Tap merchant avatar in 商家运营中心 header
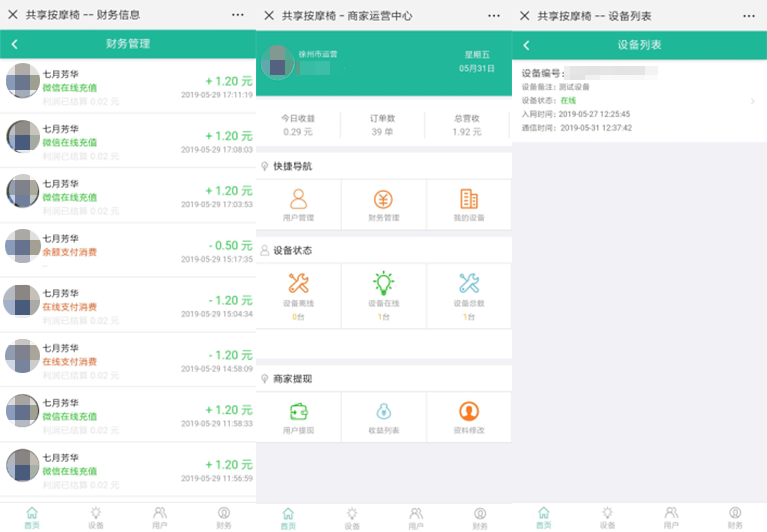 pyautogui.click(x=277, y=61)
